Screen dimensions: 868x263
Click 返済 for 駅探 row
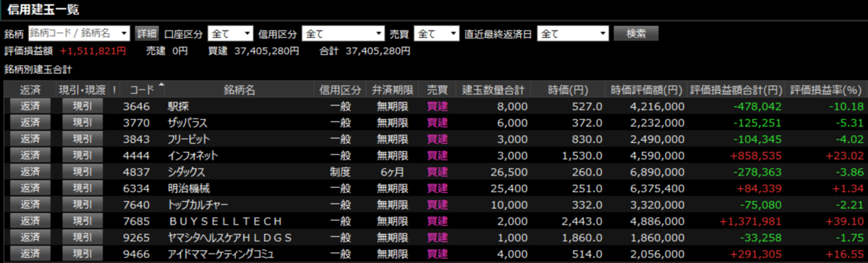coord(30,105)
